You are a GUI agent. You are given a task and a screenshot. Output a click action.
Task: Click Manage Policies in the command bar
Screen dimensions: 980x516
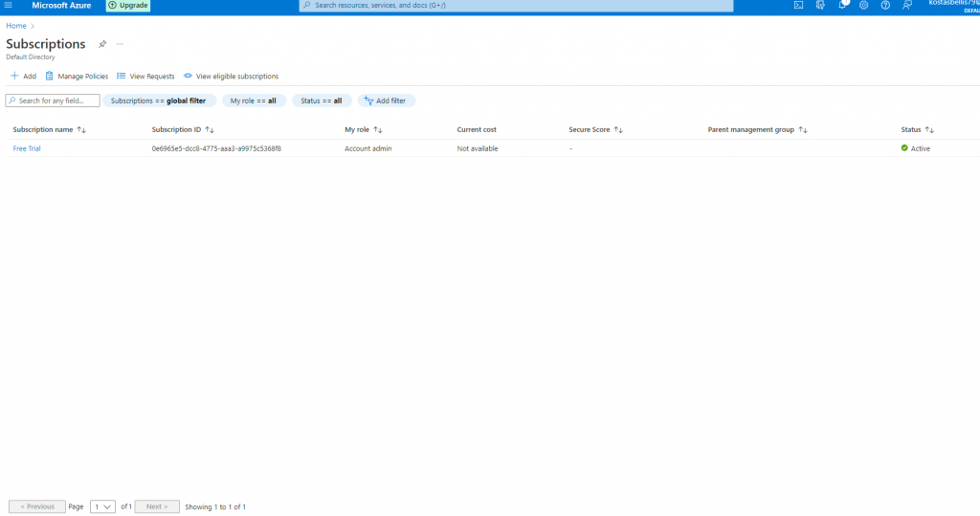(77, 76)
